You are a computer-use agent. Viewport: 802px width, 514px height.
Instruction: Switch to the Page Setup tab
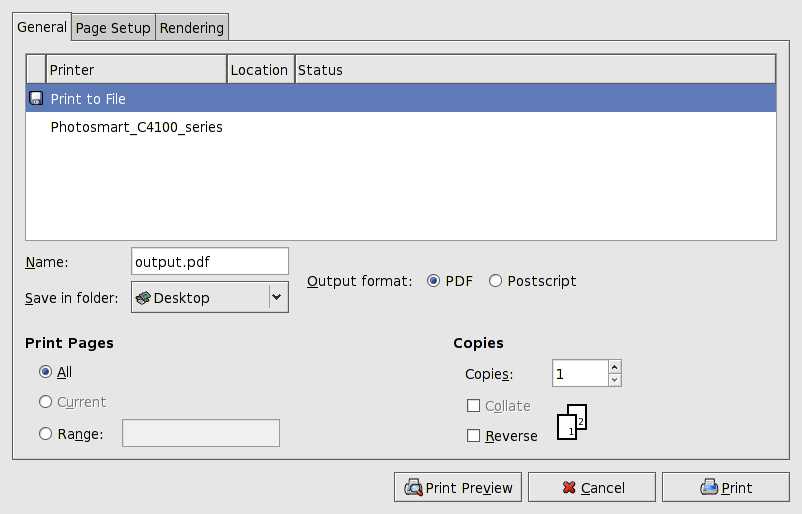(x=113, y=28)
